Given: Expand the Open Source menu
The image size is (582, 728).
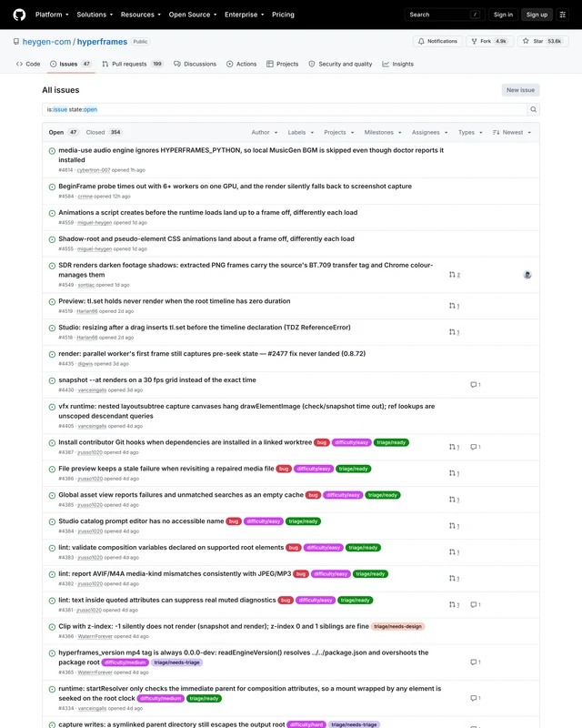Looking at the screenshot, I should [193, 15].
